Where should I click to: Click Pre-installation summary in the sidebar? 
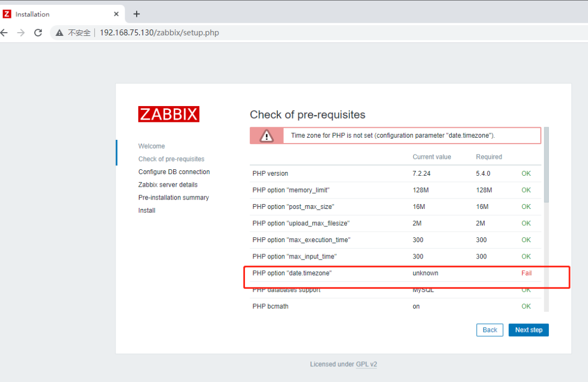coord(173,198)
